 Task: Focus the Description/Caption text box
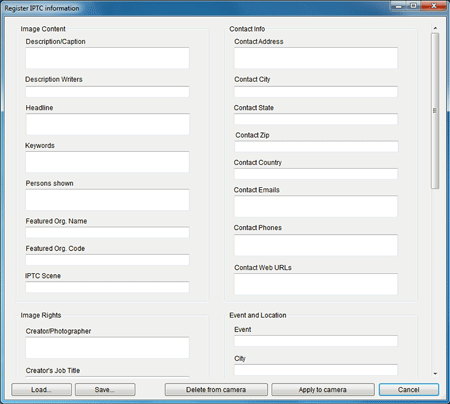click(107, 58)
